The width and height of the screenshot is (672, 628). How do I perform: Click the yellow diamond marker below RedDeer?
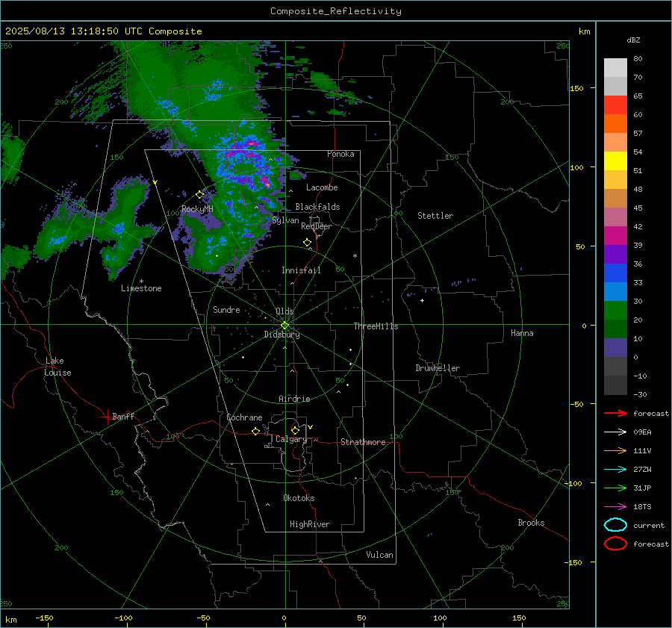(308, 243)
